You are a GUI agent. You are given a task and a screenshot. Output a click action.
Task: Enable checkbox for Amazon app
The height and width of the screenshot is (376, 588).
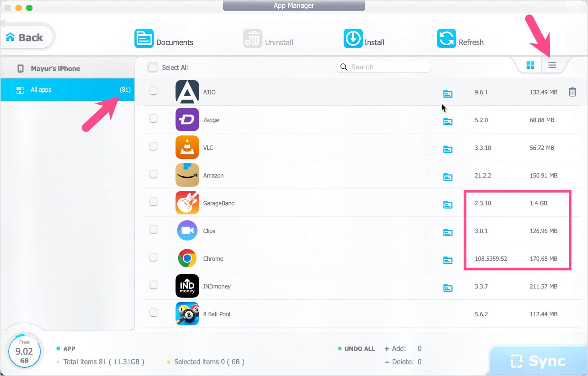153,175
